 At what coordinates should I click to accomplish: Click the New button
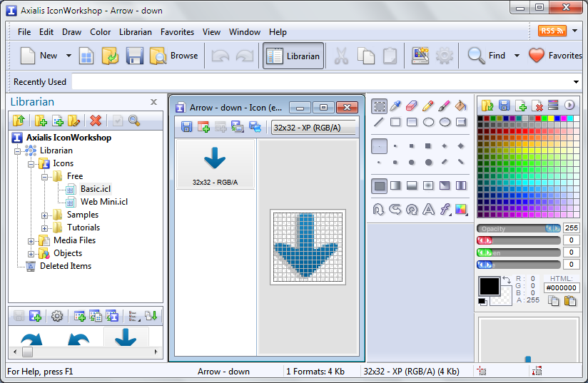39,56
